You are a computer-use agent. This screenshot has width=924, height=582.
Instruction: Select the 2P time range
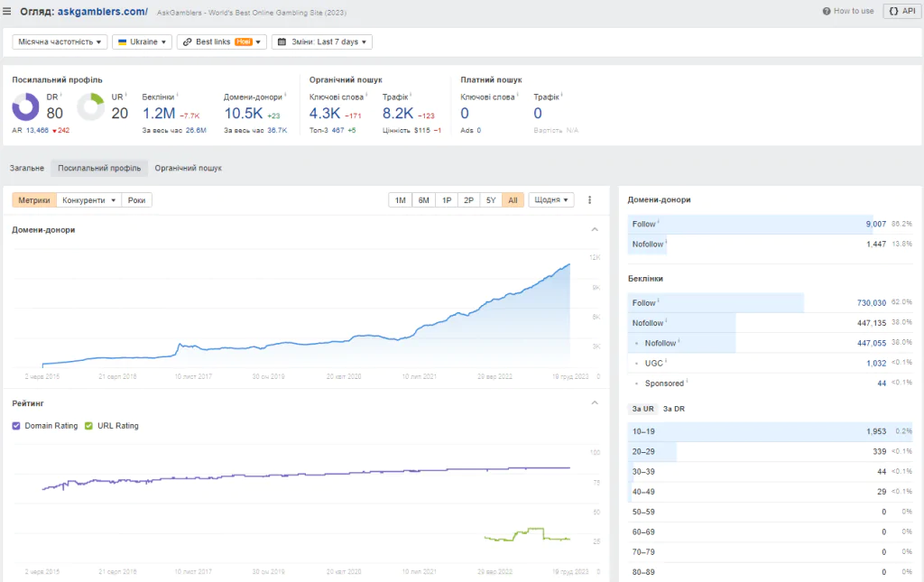coord(468,200)
